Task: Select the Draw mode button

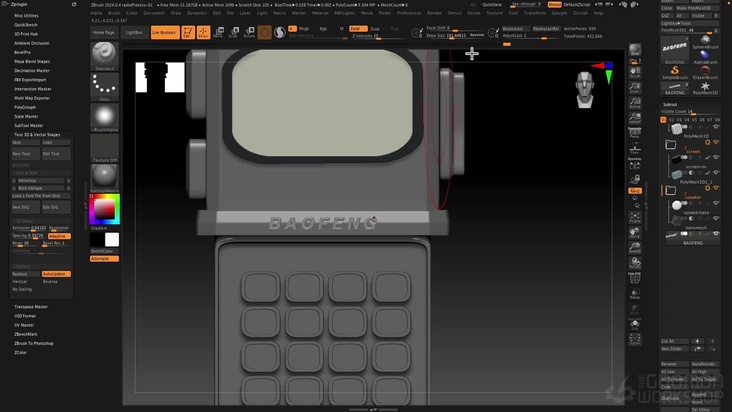Action: coord(203,32)
